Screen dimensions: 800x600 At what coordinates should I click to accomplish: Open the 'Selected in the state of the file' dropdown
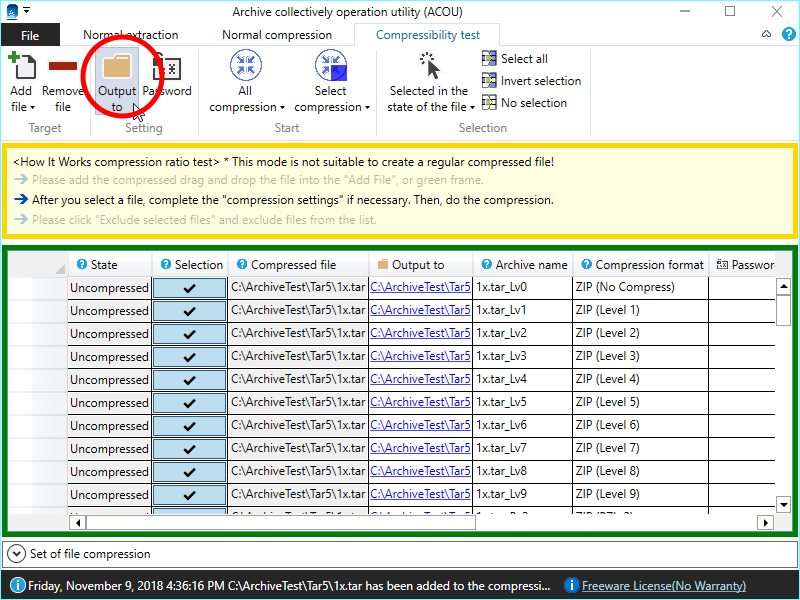(x=429, y=99)
